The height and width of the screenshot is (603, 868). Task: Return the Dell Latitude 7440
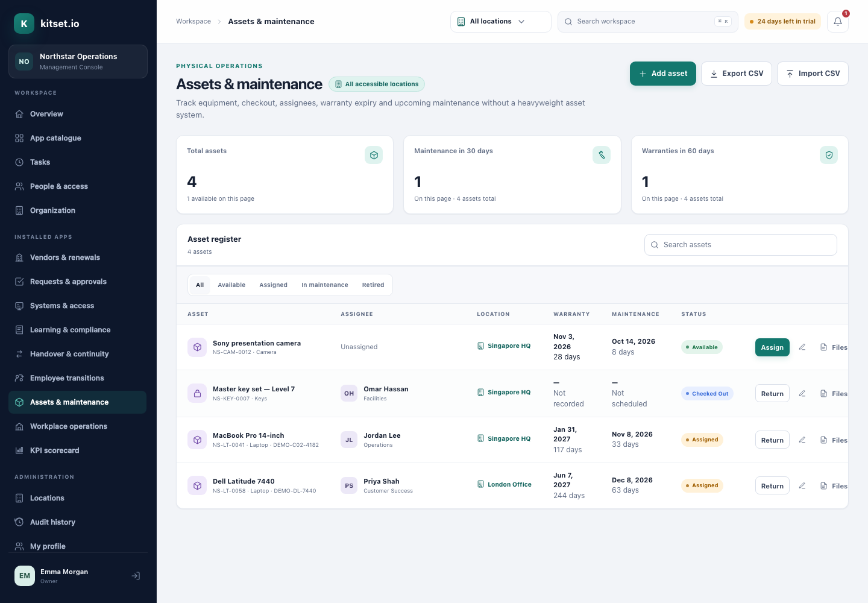pyautogui.click(x=772, y=486)
